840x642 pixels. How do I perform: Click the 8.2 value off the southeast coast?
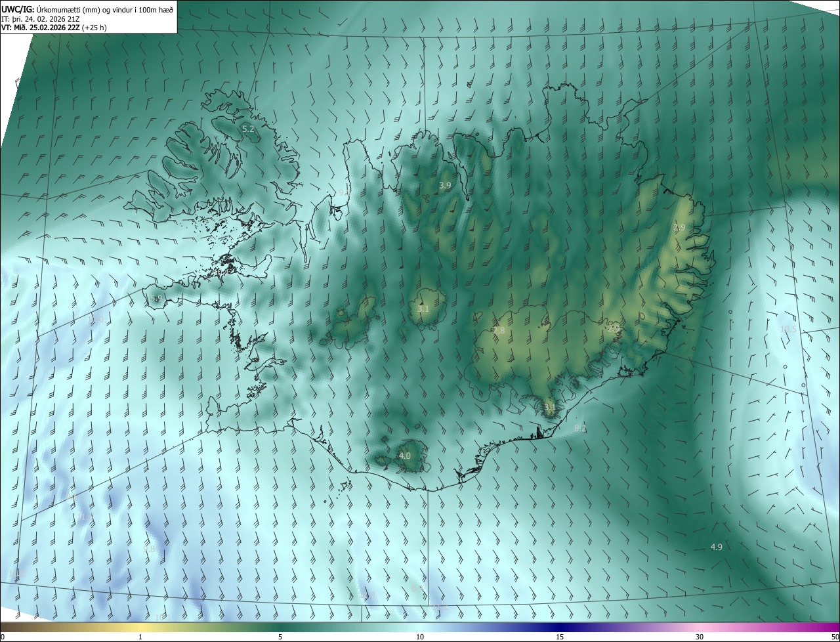(x=580, y=428)
